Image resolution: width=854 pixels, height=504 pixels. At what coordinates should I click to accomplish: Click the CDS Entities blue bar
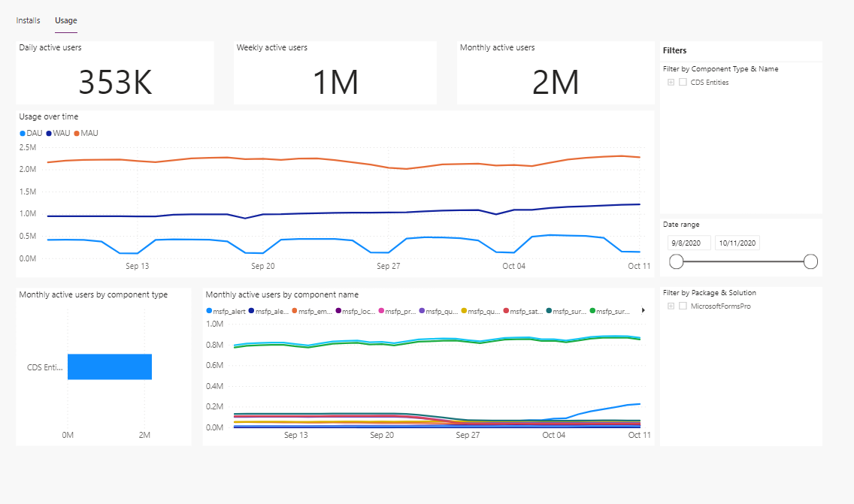click(x=110, y=367)
